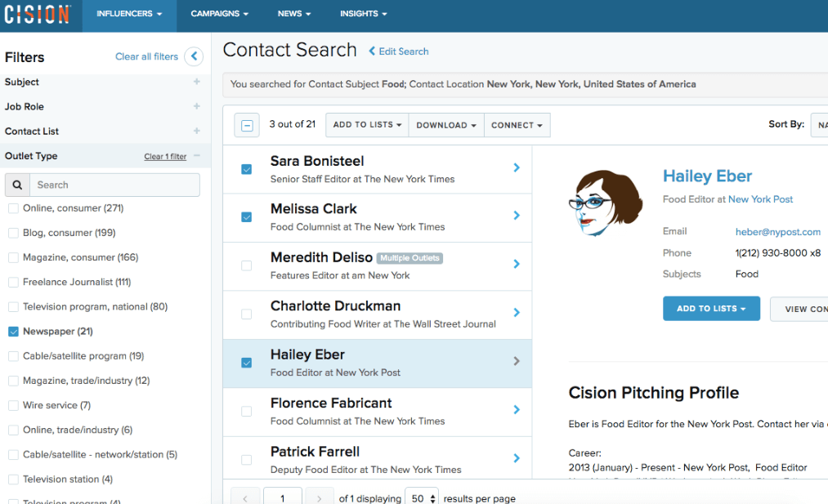Open the News menu
The image size is (828, 504).
[x=294, y=14]
